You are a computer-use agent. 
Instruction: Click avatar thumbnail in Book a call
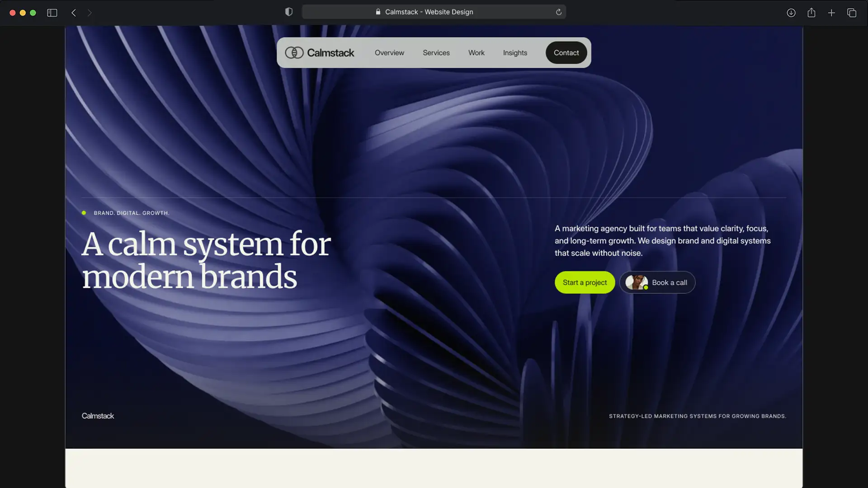tap(636, 282)
